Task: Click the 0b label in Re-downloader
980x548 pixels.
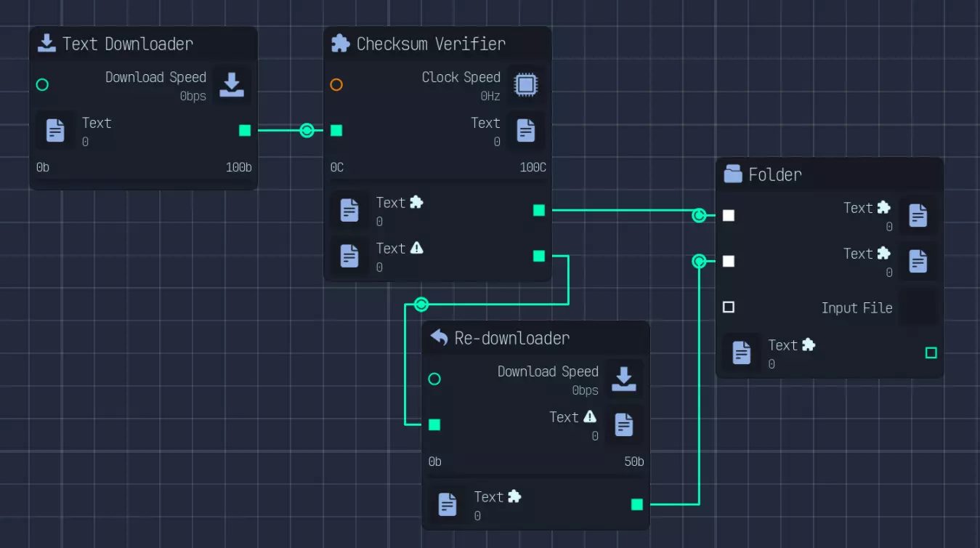Action: coord(435,462)
